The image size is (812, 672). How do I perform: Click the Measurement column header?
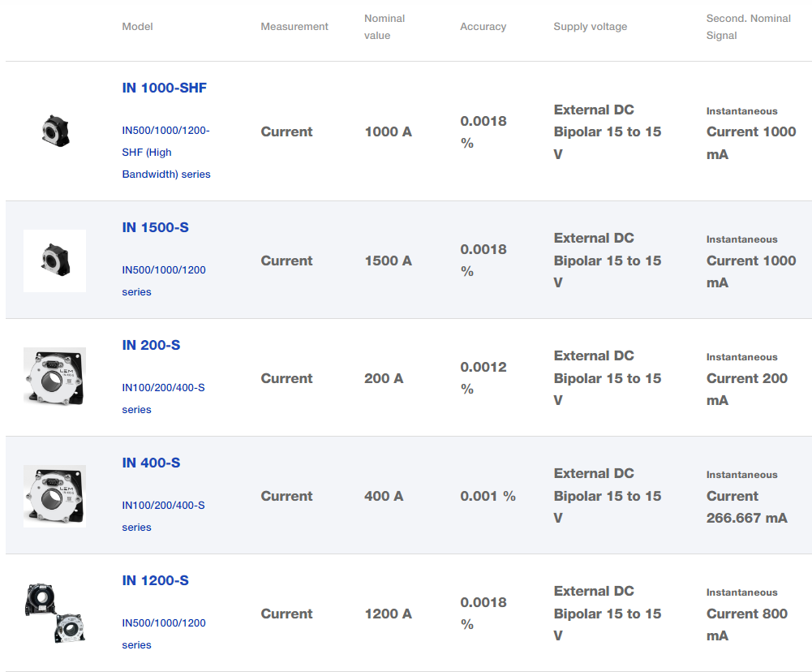[294, 27]
